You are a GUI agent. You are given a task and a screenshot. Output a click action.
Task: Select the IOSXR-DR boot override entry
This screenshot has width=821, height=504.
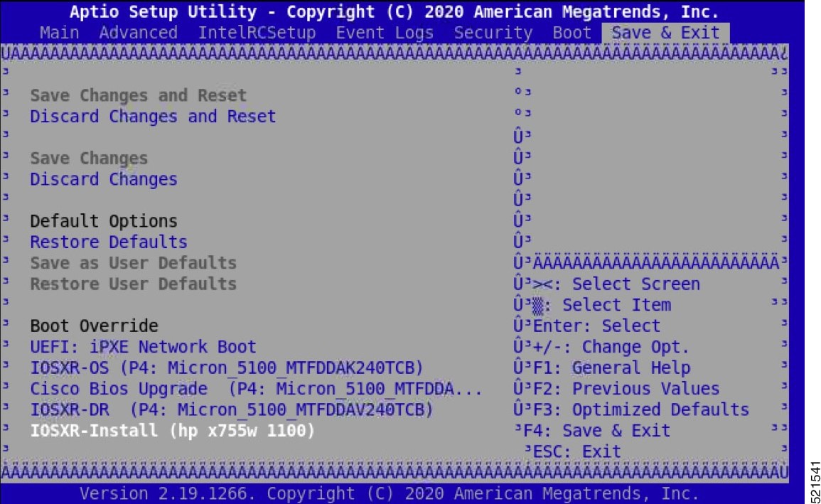[x=232, y=409]
